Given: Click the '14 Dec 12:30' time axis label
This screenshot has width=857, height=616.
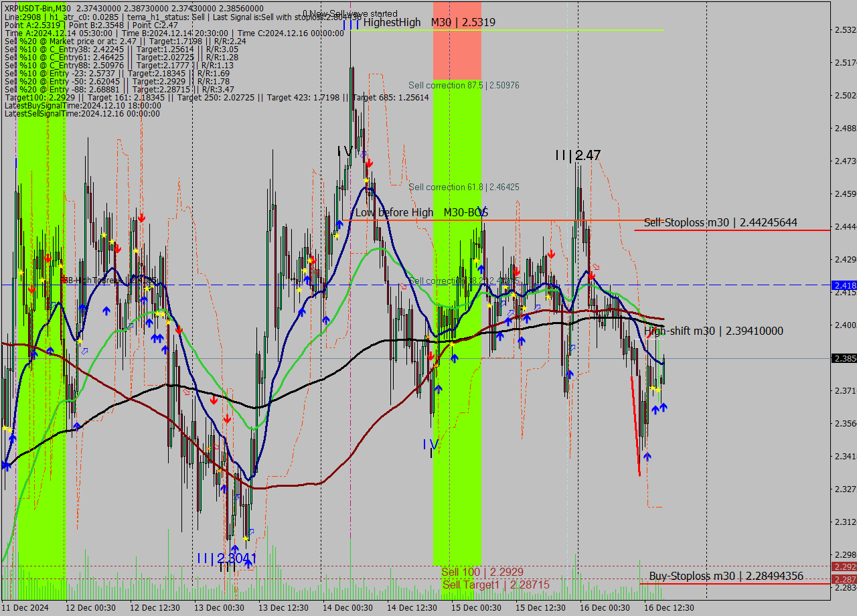Looking at the screenshot, I should [412, 608].
